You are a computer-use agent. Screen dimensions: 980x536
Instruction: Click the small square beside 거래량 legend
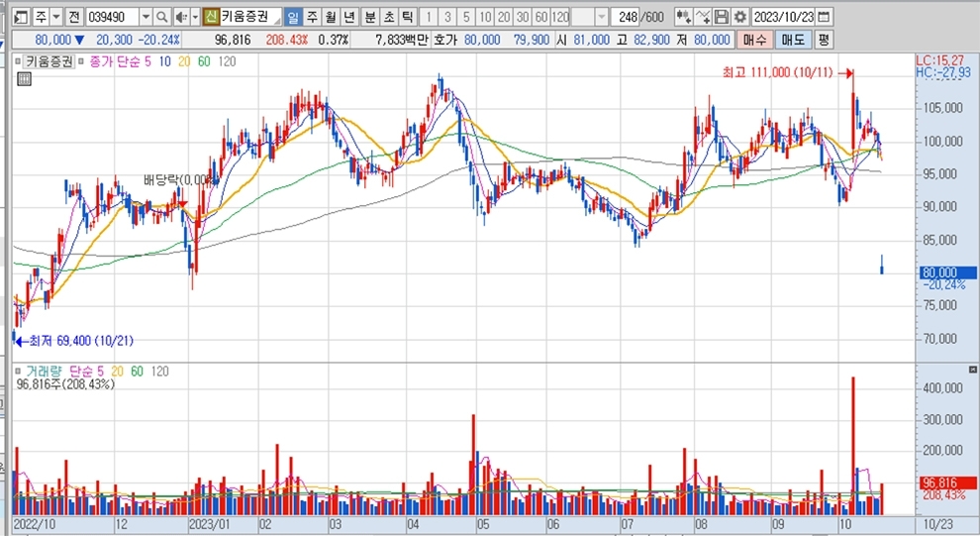[18, 372]
